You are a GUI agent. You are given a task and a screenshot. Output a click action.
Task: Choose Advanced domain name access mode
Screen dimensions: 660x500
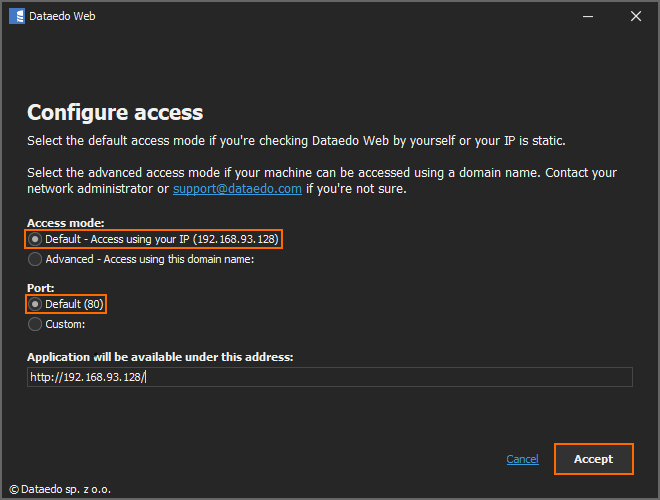(36, 260)
